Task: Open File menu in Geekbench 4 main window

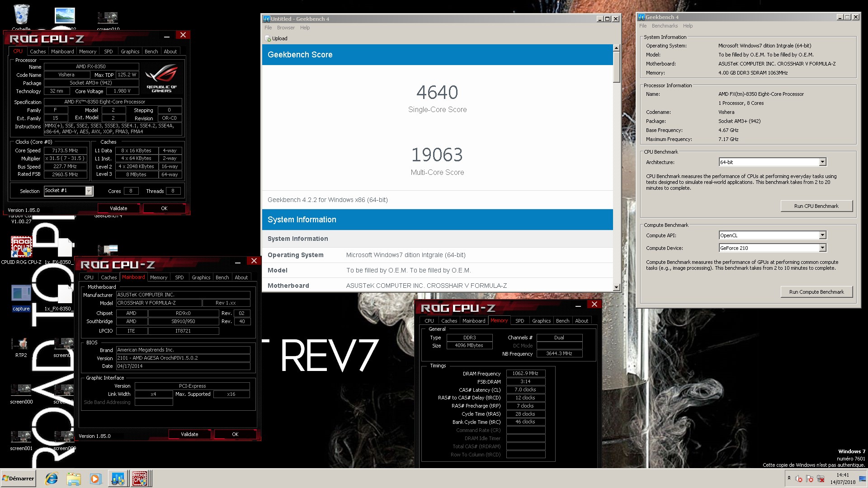Action: (x=643, y=26)
